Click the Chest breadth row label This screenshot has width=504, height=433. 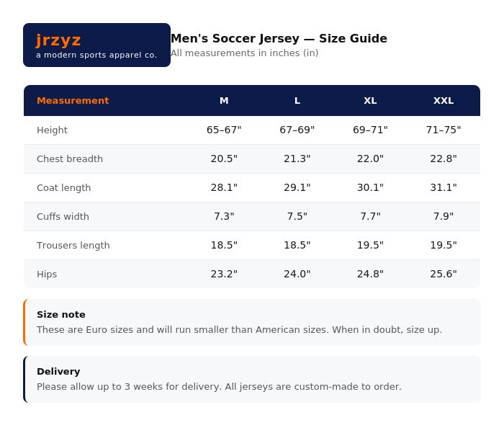point(70,159)
